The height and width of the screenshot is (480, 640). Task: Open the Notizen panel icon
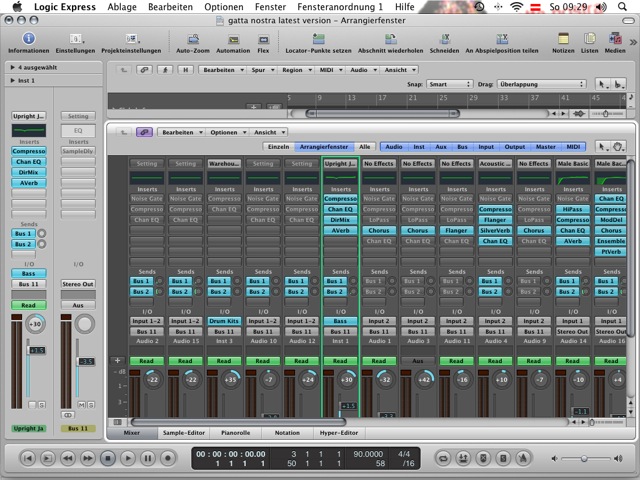tap(563, 39)
